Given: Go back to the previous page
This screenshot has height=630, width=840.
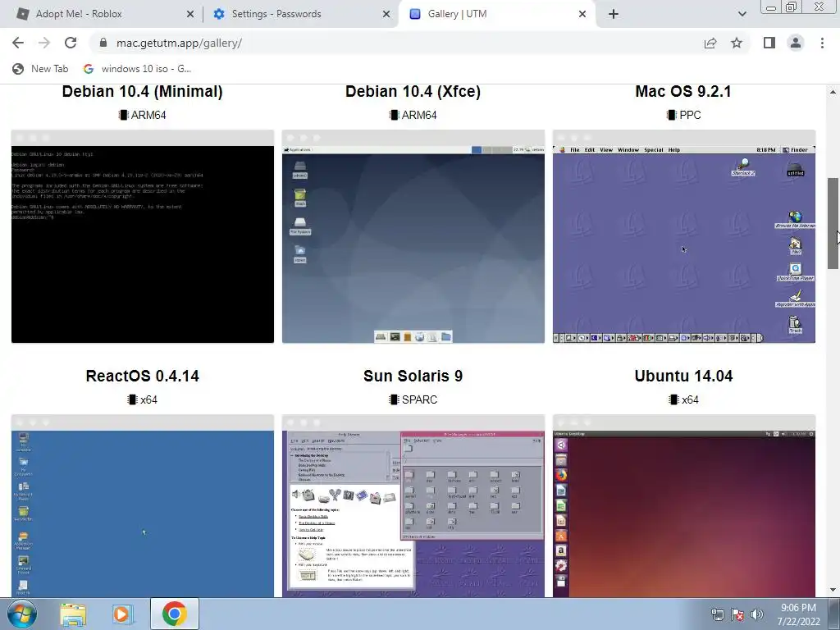Looking at the screenshot, I should 18,43.
